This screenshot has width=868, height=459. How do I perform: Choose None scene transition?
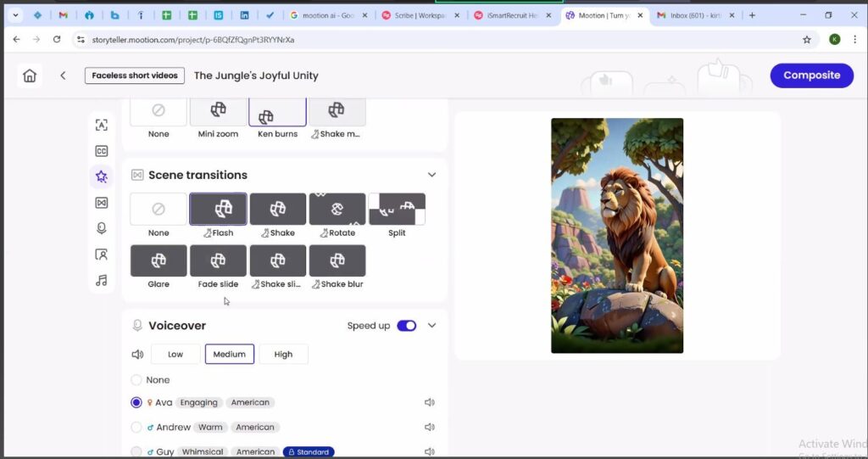(159, 209)
